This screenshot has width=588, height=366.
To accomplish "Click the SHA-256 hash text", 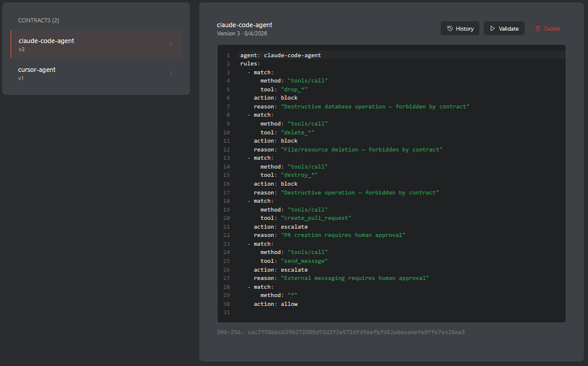I will tap(341, 332).
